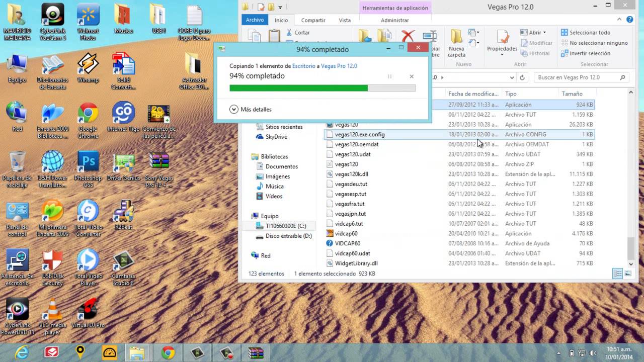Viewport: 644px width, 362px height.
Task: Click the WinRAR icon in taskbar
Action: [256, 352]
